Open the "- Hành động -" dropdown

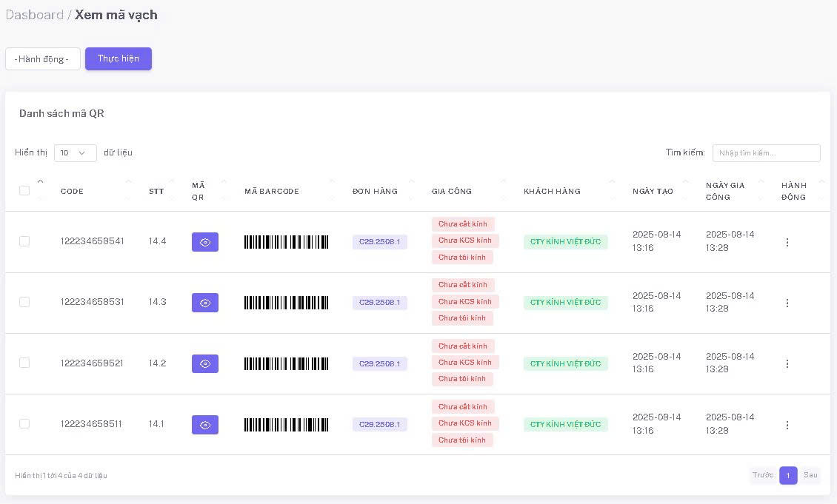click(x=42, y=59)
